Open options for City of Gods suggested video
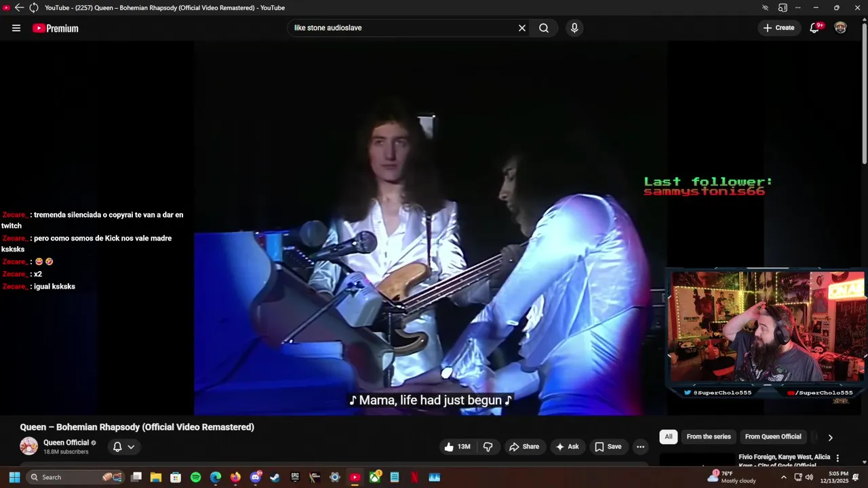Image resolution: width=868 pixels, height=488 pixels. coord(837,458)
